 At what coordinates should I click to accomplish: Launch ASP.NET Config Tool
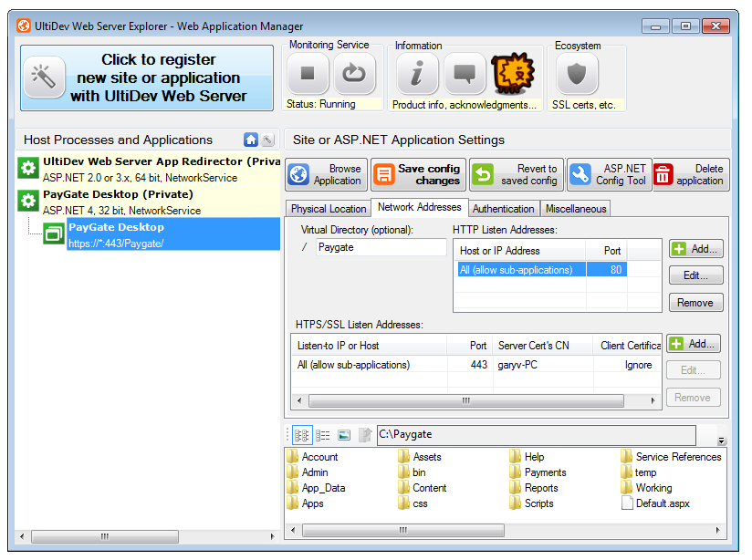click(609, 174)
